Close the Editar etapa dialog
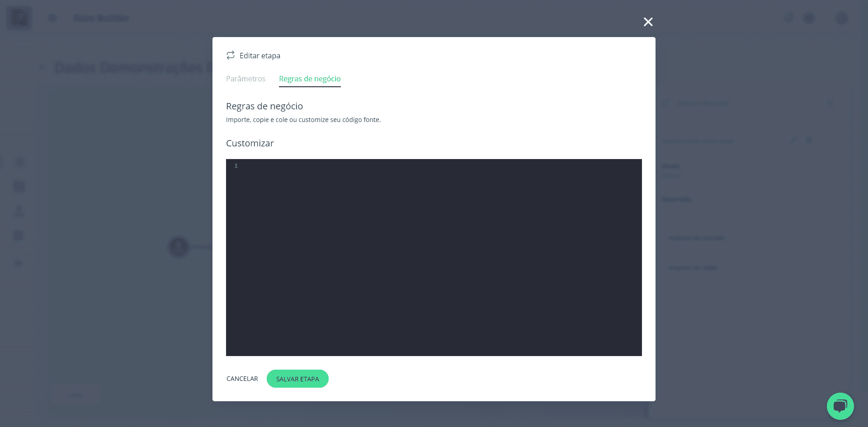Image resolution: width=868 pixels, height=427 pixels. coord(648,22)
